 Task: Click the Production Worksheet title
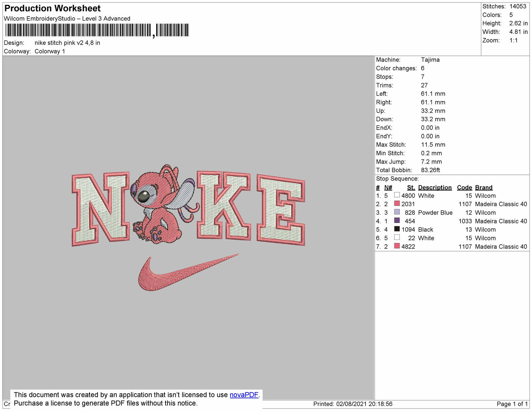pos(52,8)
